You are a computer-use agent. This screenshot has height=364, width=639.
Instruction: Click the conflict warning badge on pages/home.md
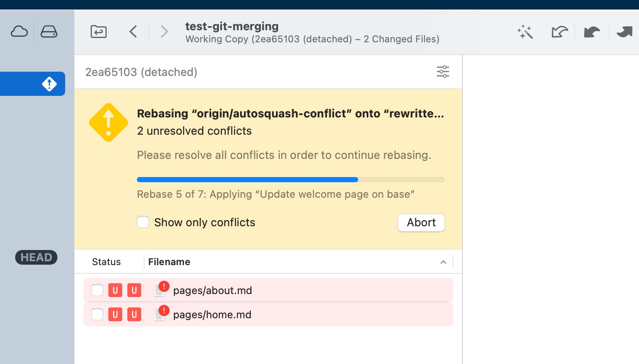tap(163, 310)
